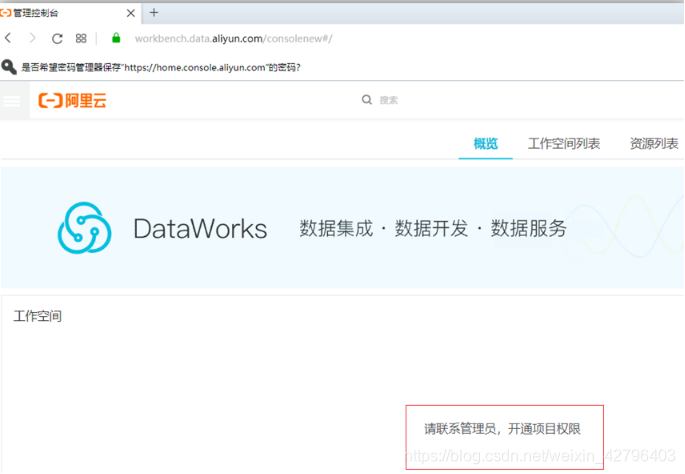Switch to the 概览 tab
Image resolution: width=685 pixels, height=474 pixels.
485,143
